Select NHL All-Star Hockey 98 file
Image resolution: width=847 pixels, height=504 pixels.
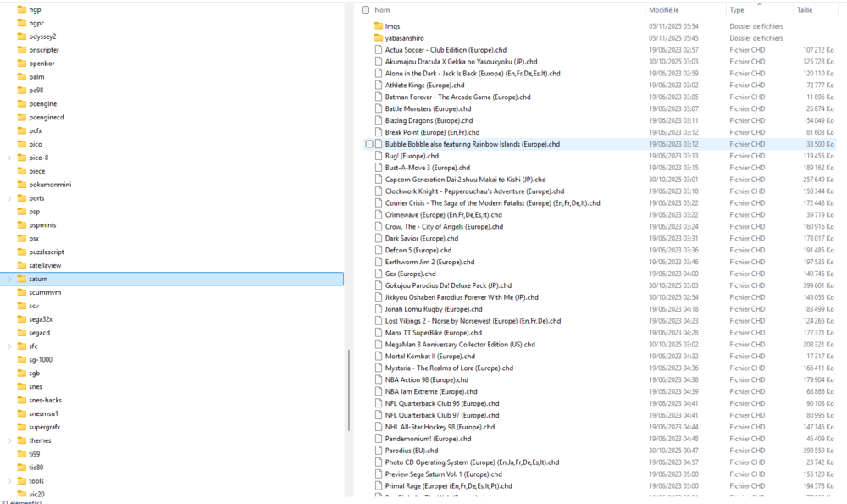tap(440, 427)
